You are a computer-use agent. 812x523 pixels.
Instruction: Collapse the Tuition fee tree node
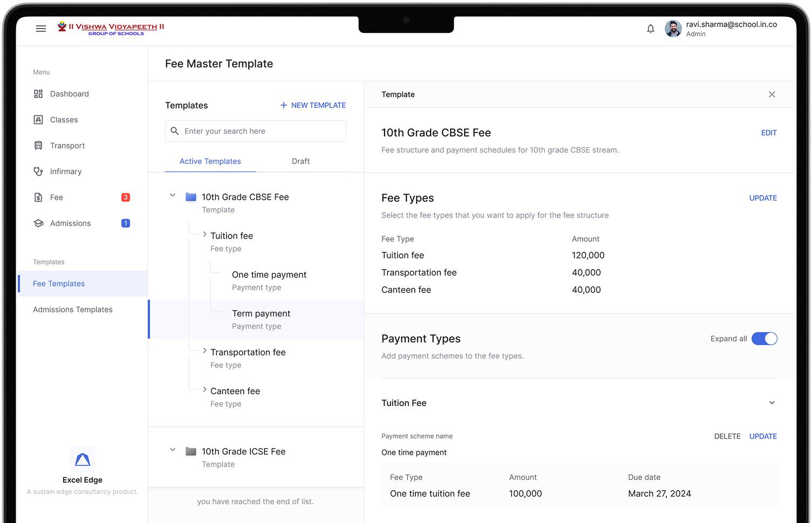[204, 234]
